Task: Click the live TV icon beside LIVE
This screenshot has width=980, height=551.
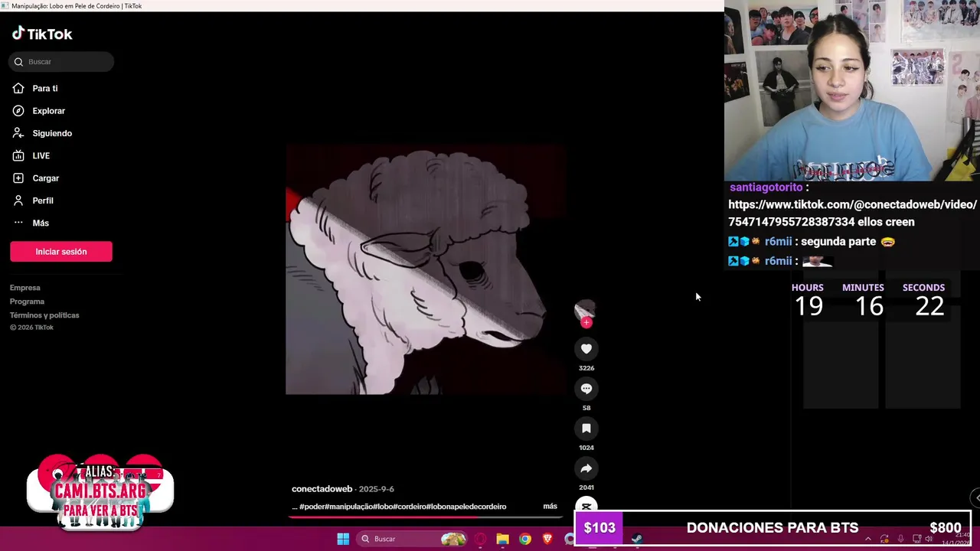Action: tap(18, 155)
